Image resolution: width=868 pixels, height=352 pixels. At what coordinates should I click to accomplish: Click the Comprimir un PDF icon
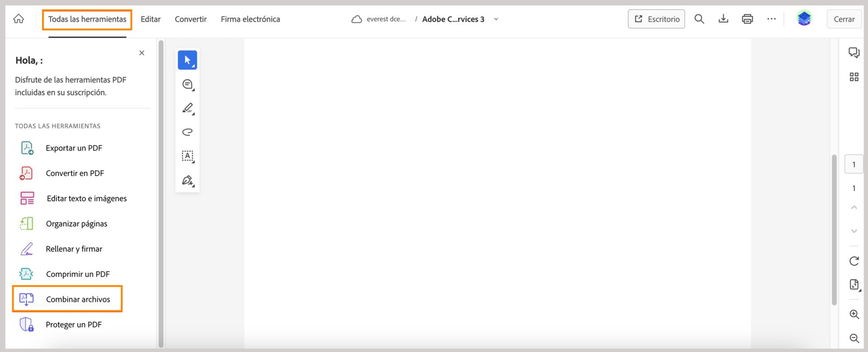[26, 274]
